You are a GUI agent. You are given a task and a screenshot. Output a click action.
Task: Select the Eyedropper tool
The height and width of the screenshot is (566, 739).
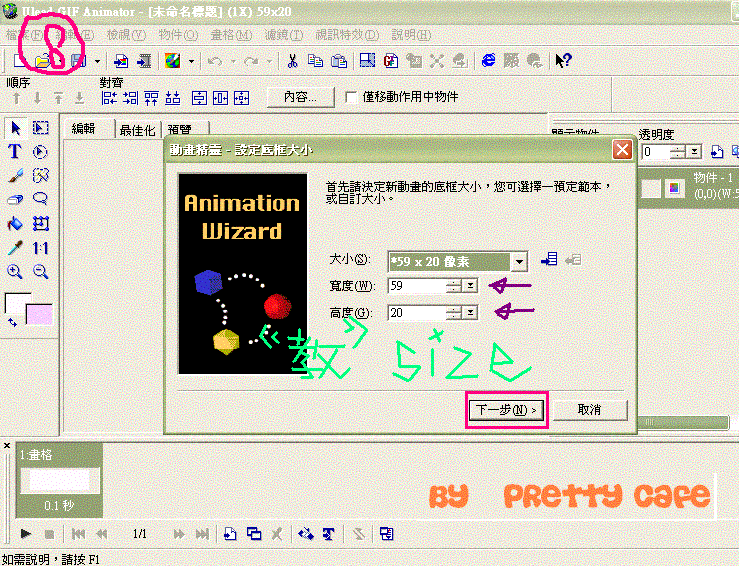pyautogui.click(x=15, y=248)
